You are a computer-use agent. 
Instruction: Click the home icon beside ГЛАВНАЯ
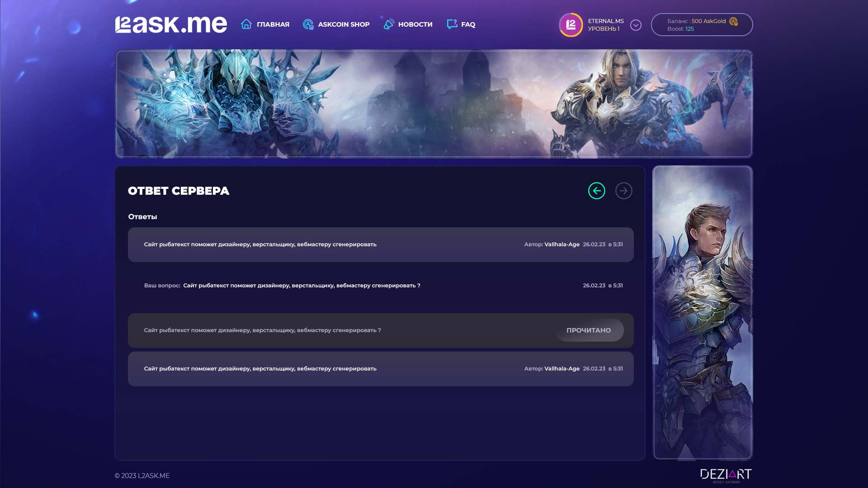[x=246, y=24]
